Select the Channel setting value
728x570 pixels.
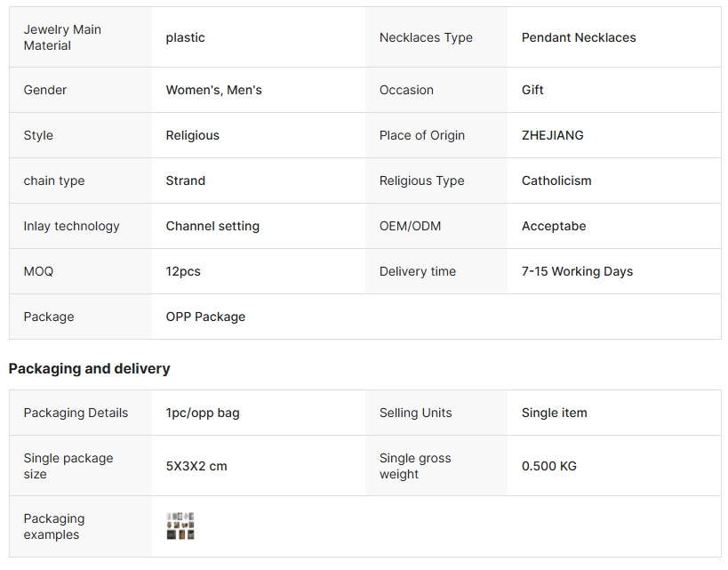point(212,226)
